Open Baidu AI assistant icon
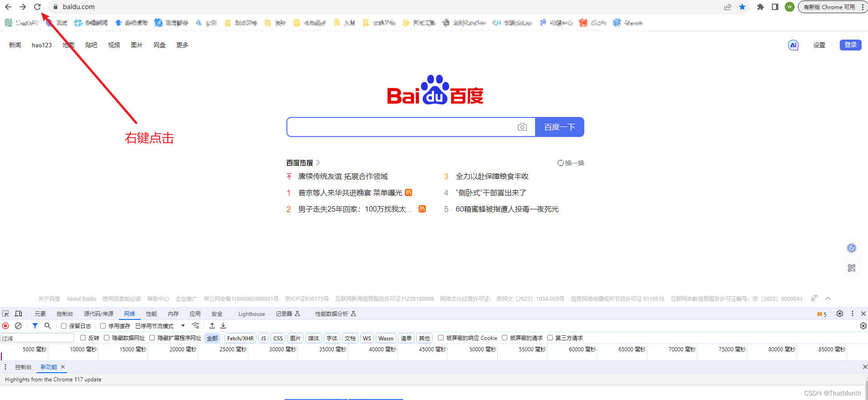The image size is (868, 400). tap(793, 45)
